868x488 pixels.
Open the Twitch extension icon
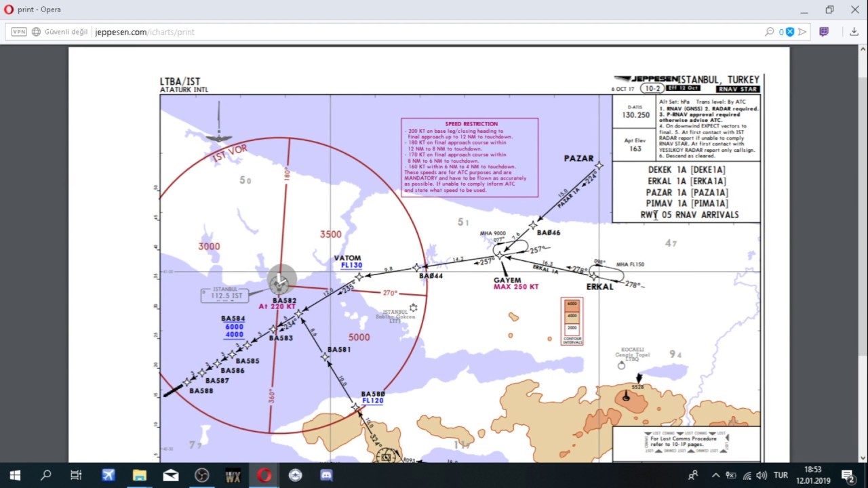click(824, 32)
